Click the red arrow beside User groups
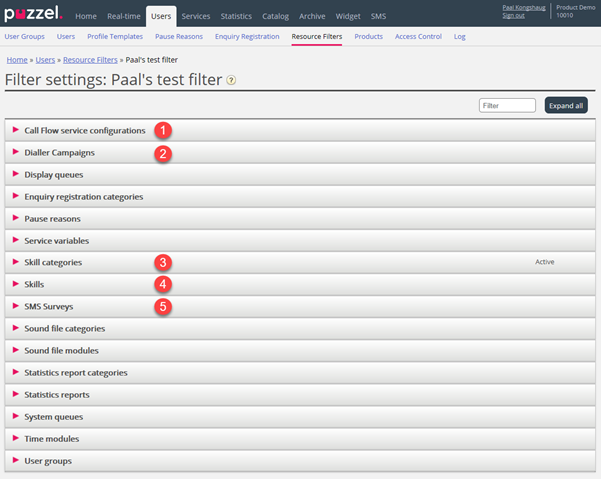This screenshot has width=601, height=479. (x=15, y=460)
